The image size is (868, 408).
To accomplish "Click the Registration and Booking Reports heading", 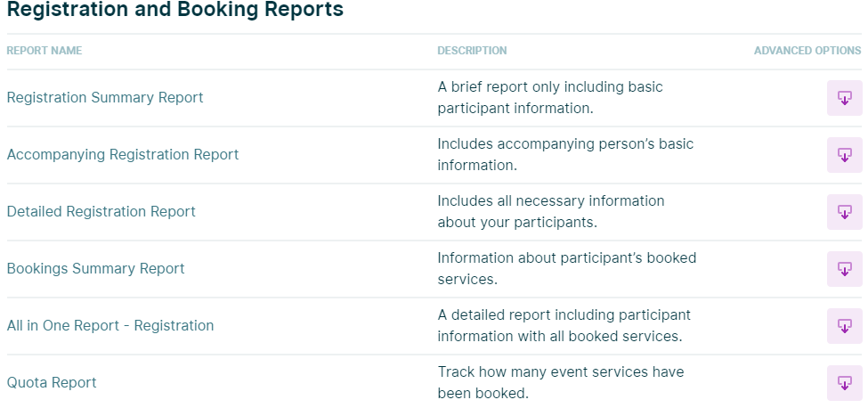I will pyautogui.click(x=175, y=11).
